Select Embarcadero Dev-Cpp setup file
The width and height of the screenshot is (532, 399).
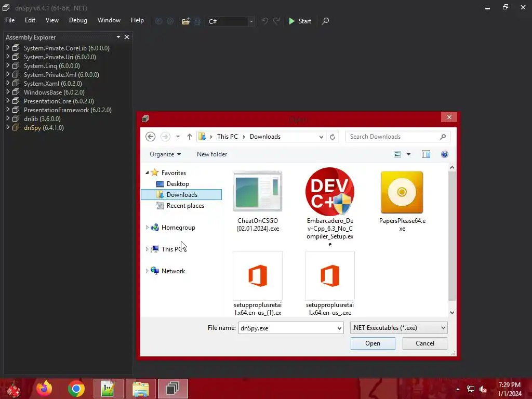[x=330, y=207]
